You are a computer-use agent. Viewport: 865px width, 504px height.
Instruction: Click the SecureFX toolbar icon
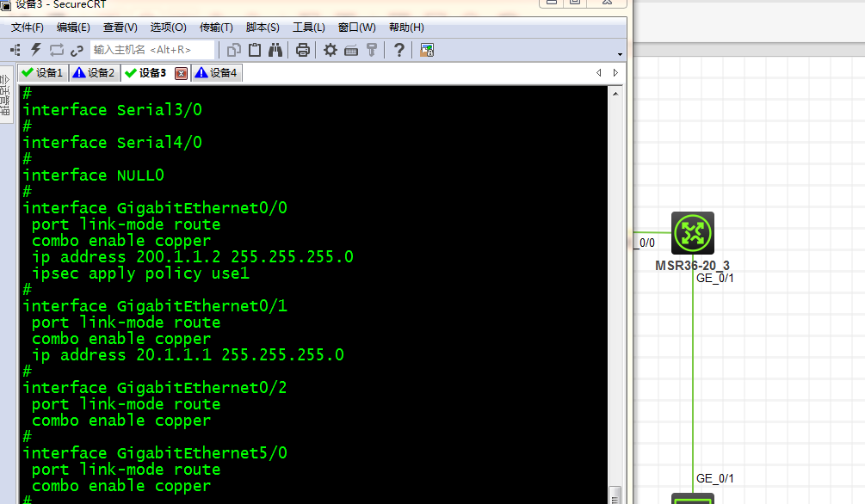click(426, 50)
